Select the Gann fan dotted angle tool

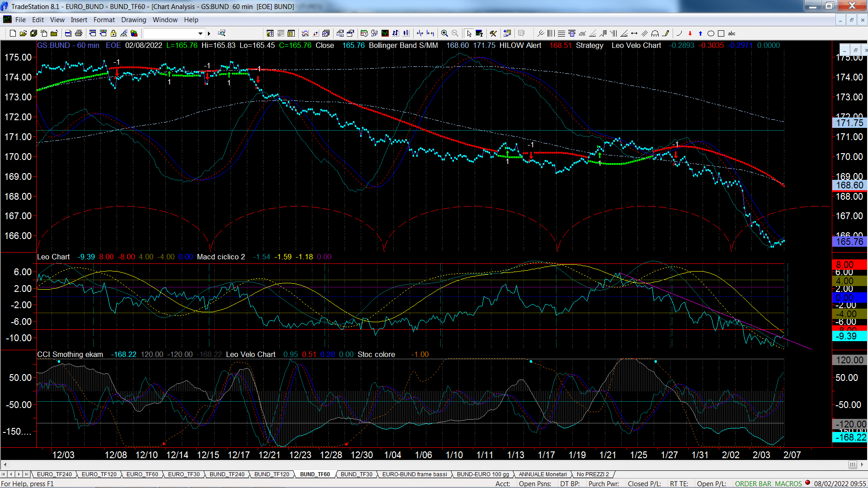[593, 33]
